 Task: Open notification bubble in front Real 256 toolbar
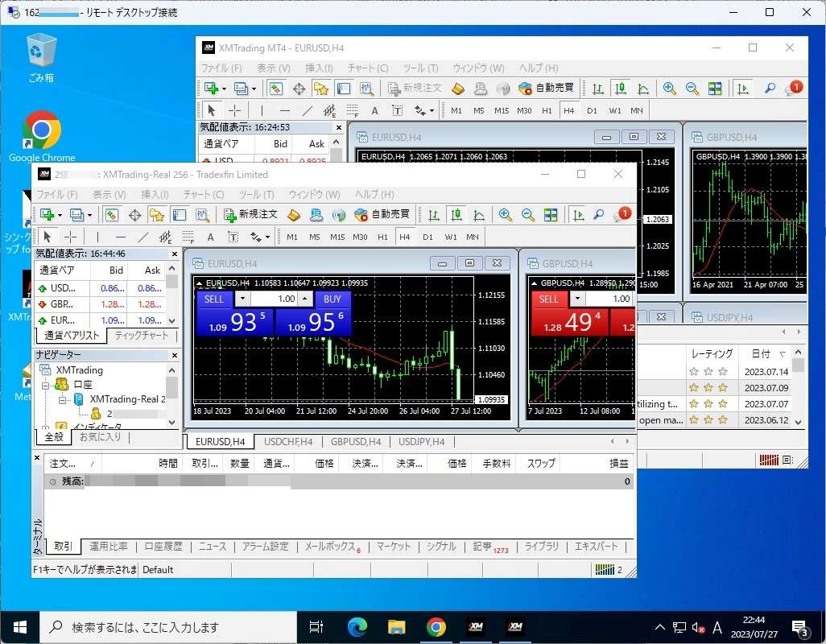pos(622,214)
